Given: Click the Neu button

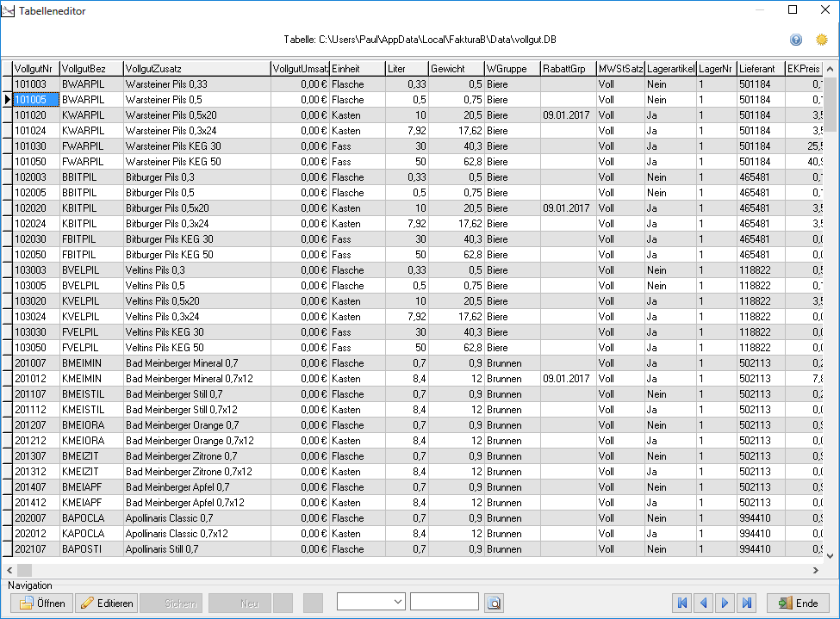Looking at the screenshot, I should click(x=240, y=603).
